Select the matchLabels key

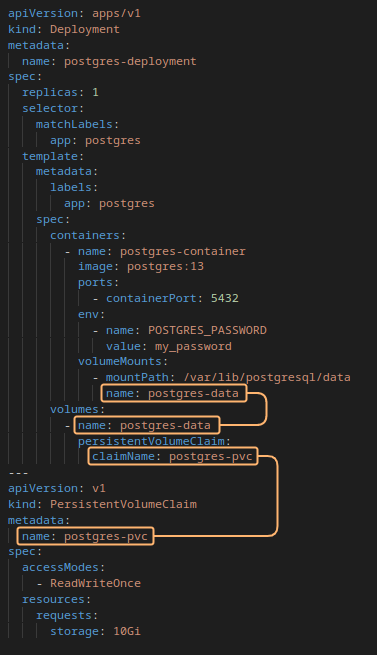coord(75,124)
